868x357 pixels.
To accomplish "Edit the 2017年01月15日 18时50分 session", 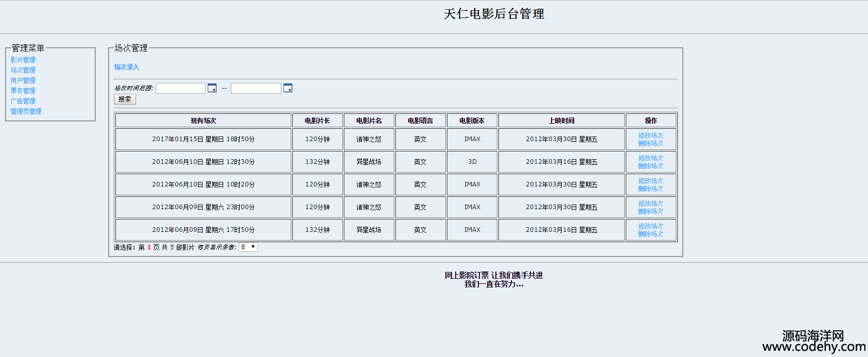I will click(650, 135).
